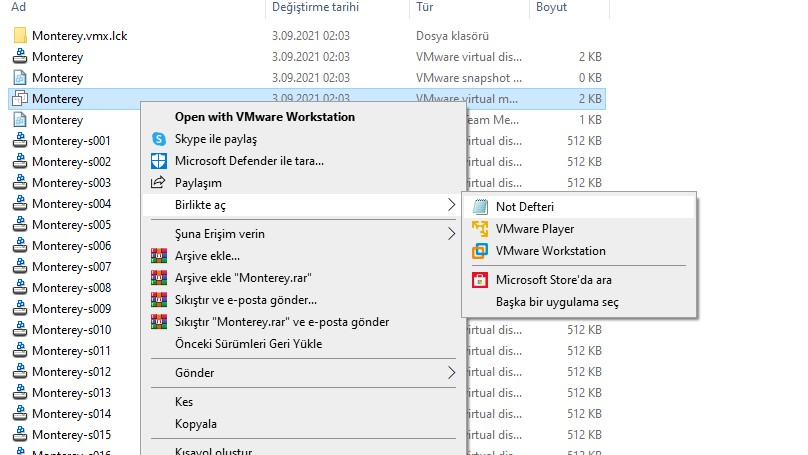Click the virtual disk icon of Monterey-s002
The height and width of the screenshot is (455, 808).
20,162
